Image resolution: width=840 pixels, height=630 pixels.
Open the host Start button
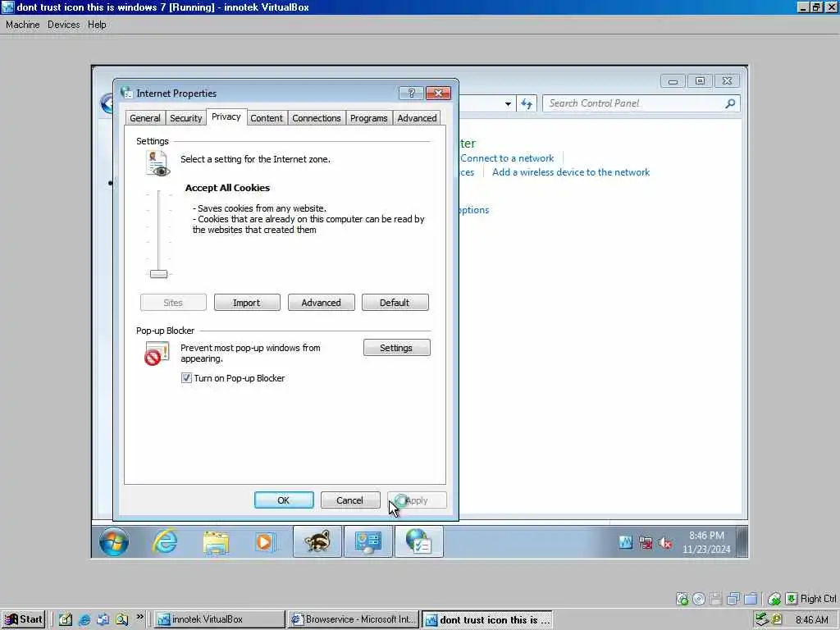(x=23, y=619)
